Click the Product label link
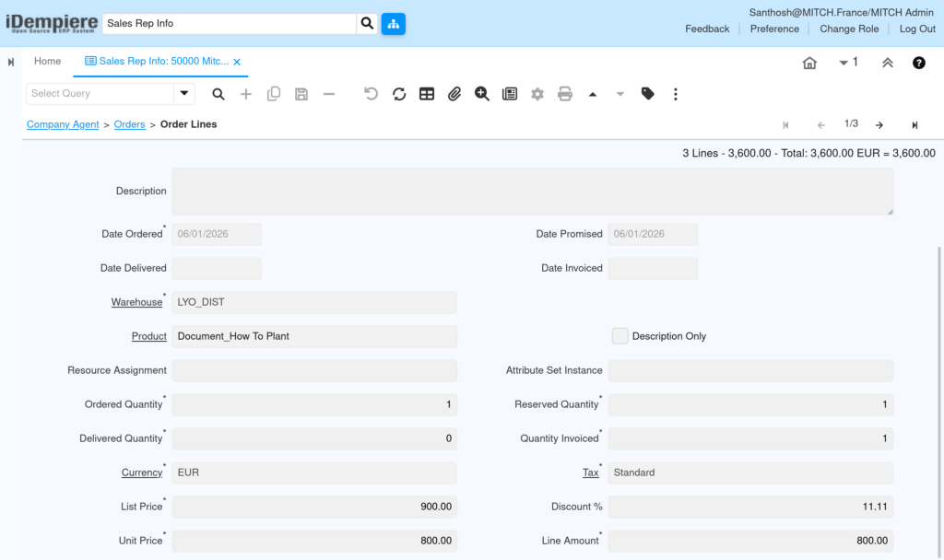 148,336
